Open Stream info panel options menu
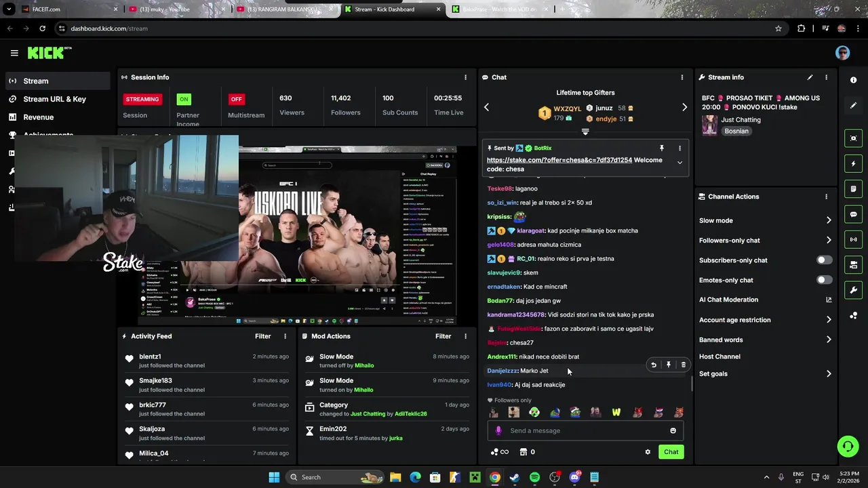Viewport: 868px width, 488px height. [x=826, y=77]
